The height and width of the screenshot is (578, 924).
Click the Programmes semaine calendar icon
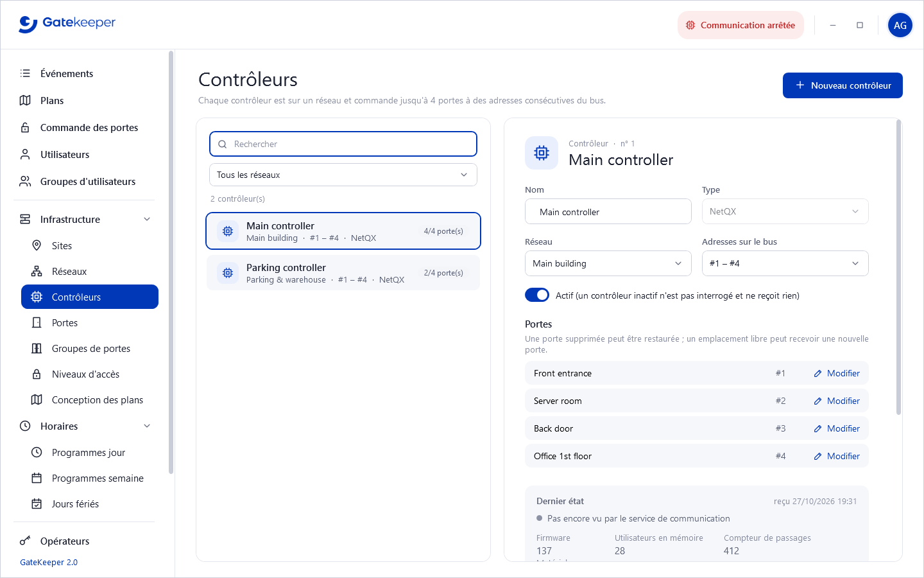point(37,478)
